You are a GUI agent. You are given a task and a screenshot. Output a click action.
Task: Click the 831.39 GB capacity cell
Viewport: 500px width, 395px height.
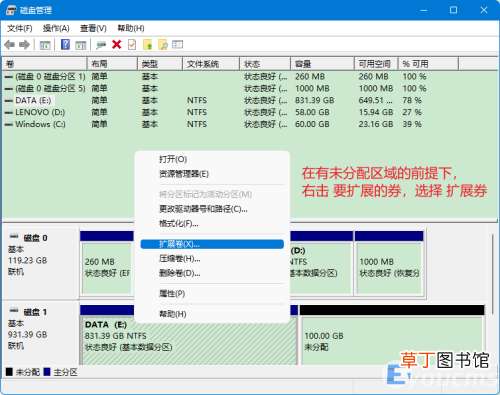314,100
